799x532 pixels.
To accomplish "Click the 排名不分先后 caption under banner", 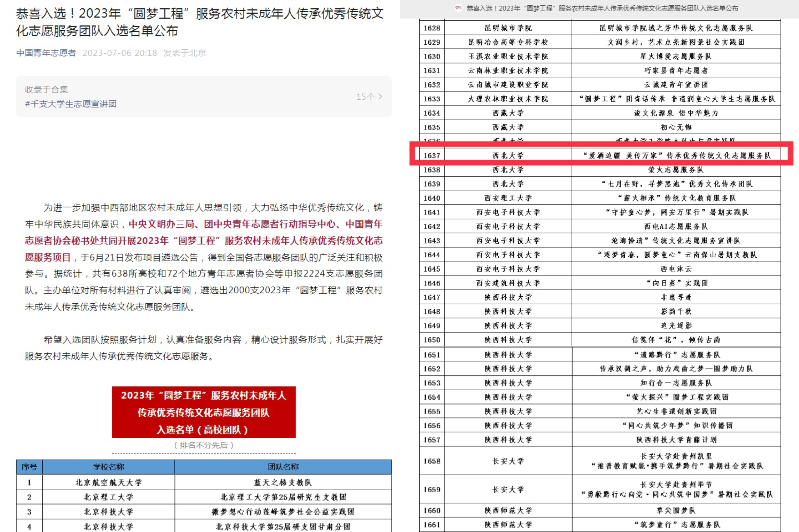I will (204, 445).
